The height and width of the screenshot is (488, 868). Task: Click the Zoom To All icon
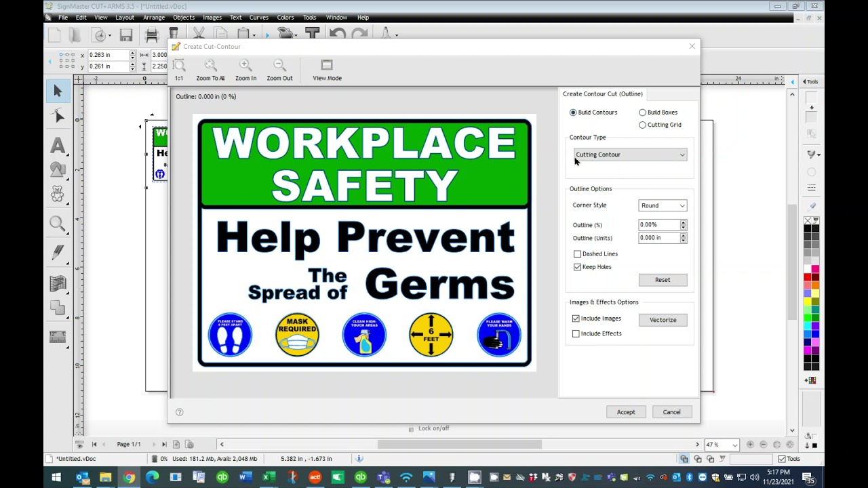tap(210, 65)
